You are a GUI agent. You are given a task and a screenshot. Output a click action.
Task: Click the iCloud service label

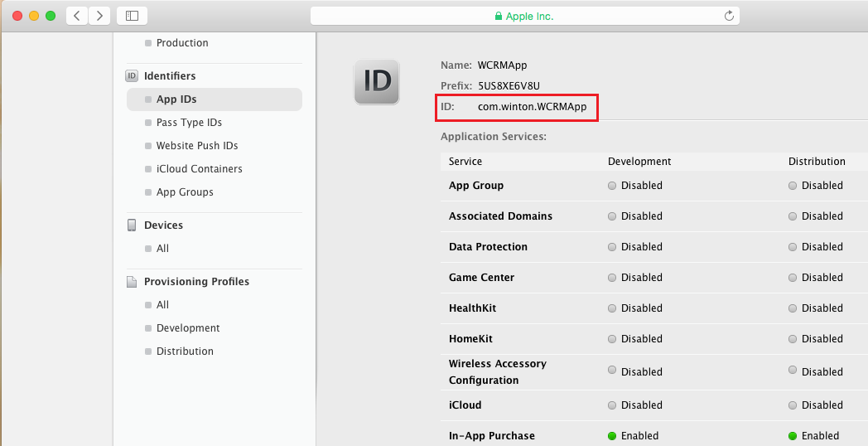465,405
